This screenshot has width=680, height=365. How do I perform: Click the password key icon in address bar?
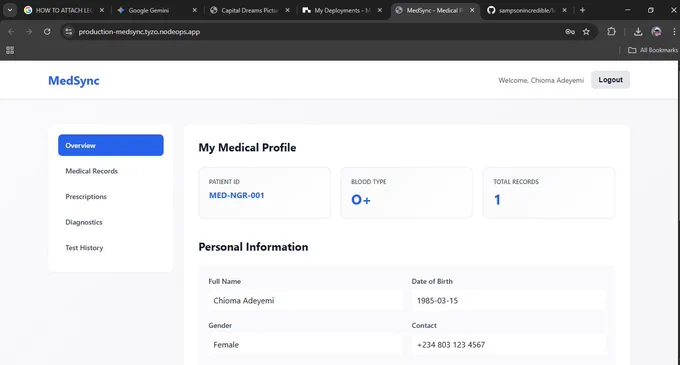[x=570, y=32]
